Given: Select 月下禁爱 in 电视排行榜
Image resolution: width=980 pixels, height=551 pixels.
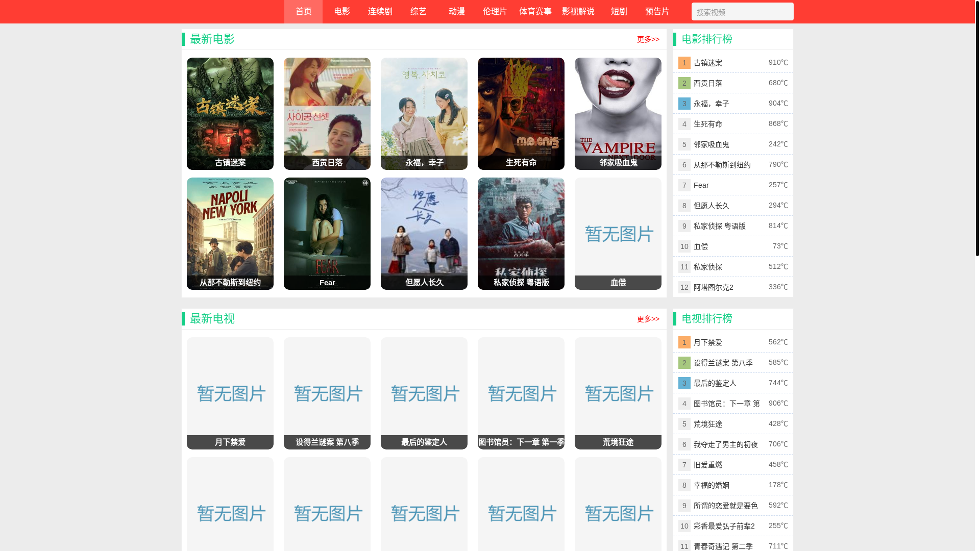Looking at the screenshot, I should (x=707, y=342).
